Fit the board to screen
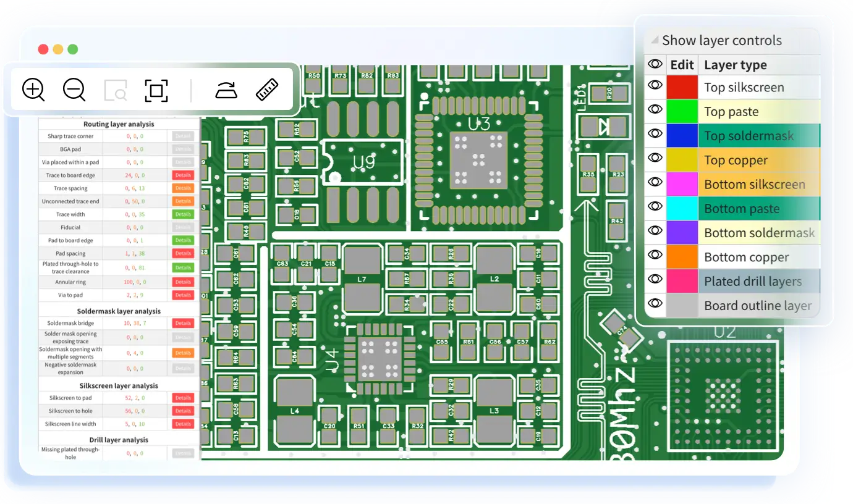 pyautogui.click(x=156, y=91)
